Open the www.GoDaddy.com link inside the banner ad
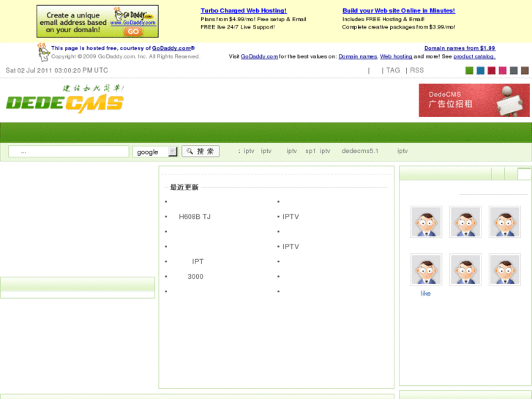532x399 pixels. click(x=133, y=23)
